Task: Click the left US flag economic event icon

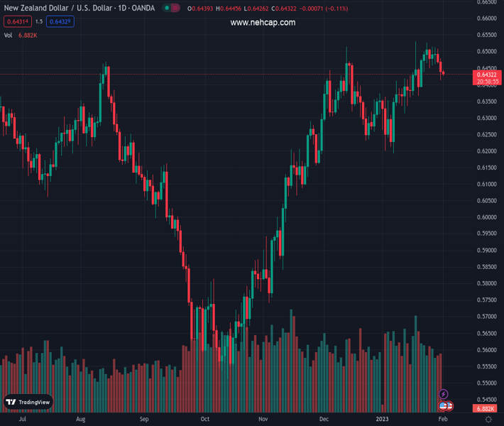Action: [443, 405]
